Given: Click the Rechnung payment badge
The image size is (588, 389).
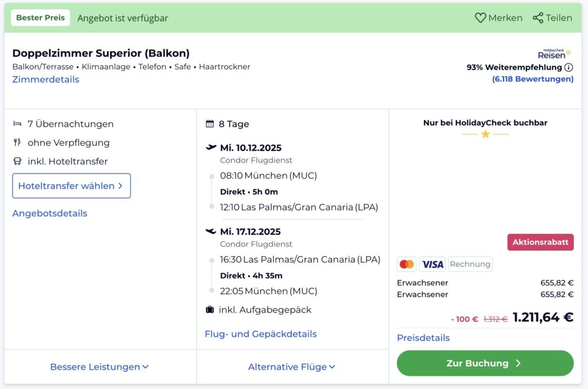Looking at the screenshot, I should [470, 264].
